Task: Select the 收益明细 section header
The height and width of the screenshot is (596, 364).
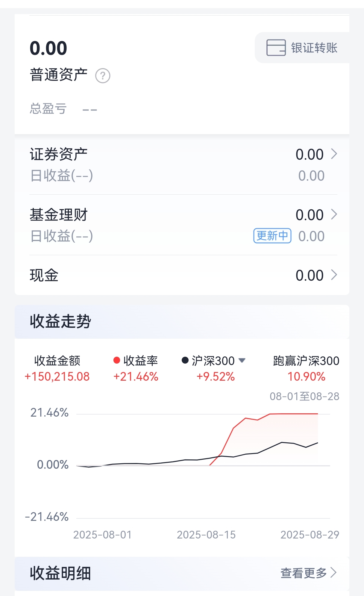Action: pyautogui.click(x=60, y=573)
